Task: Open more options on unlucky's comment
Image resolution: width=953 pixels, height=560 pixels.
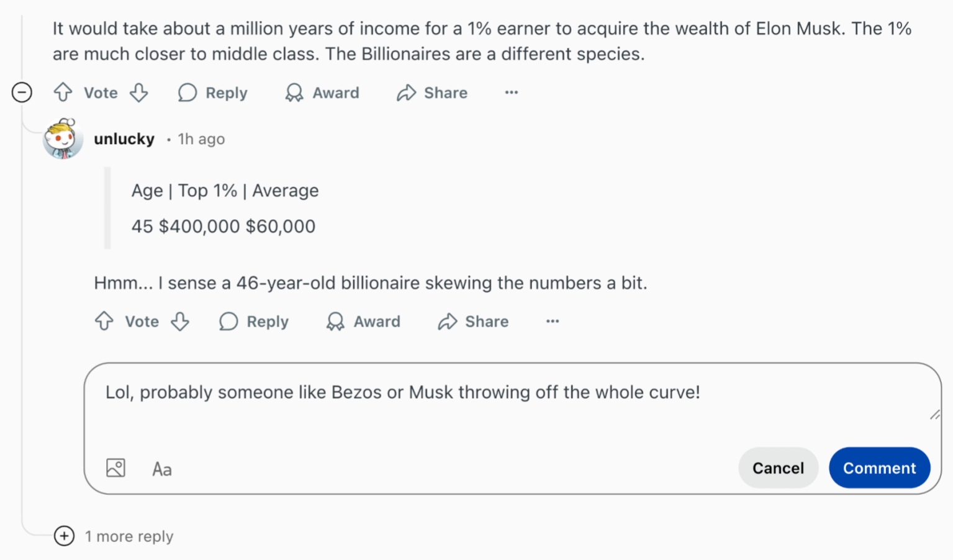Action: (x=553, y=321)
